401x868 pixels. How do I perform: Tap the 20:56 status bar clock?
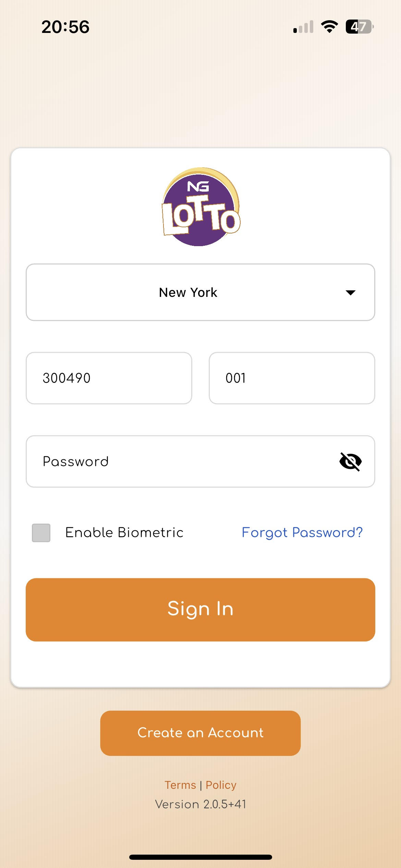[65, 27]
